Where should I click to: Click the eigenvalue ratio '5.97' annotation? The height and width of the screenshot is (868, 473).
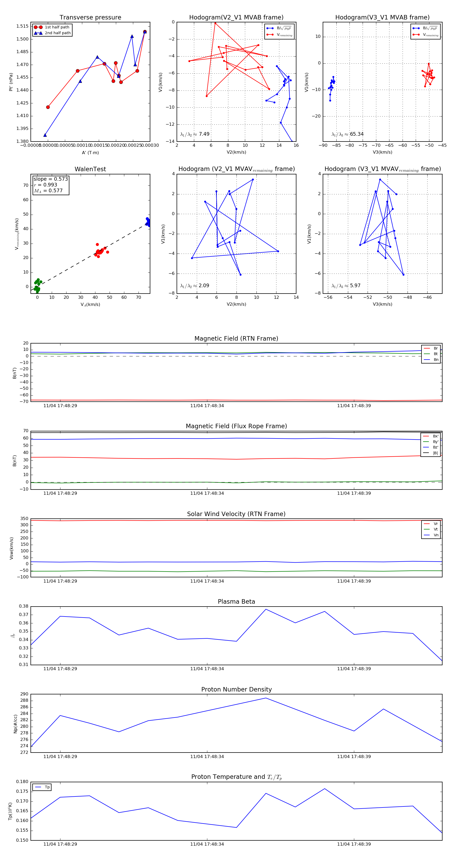346,286
